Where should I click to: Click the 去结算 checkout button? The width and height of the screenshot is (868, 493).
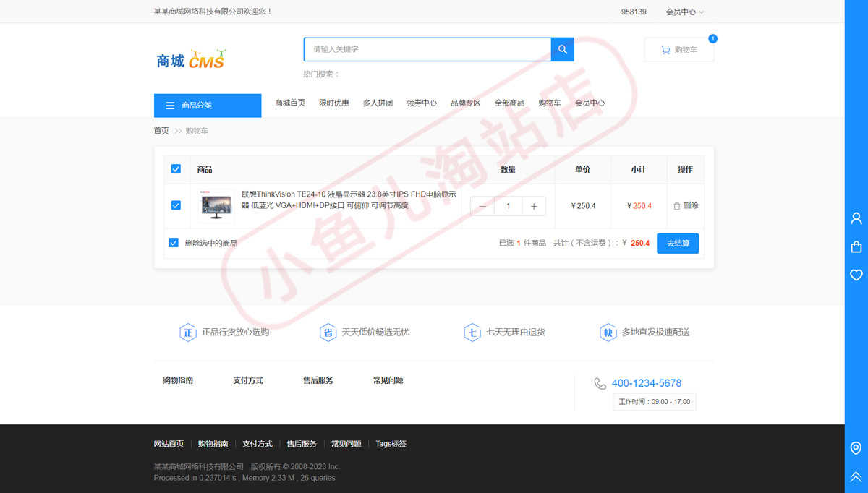click(678, 243)
